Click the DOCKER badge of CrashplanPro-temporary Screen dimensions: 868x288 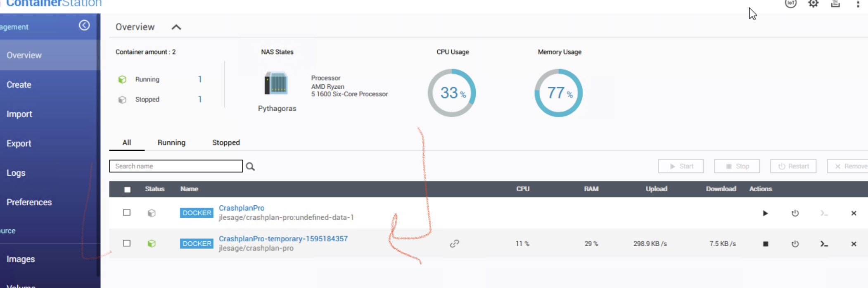(197, 244)
